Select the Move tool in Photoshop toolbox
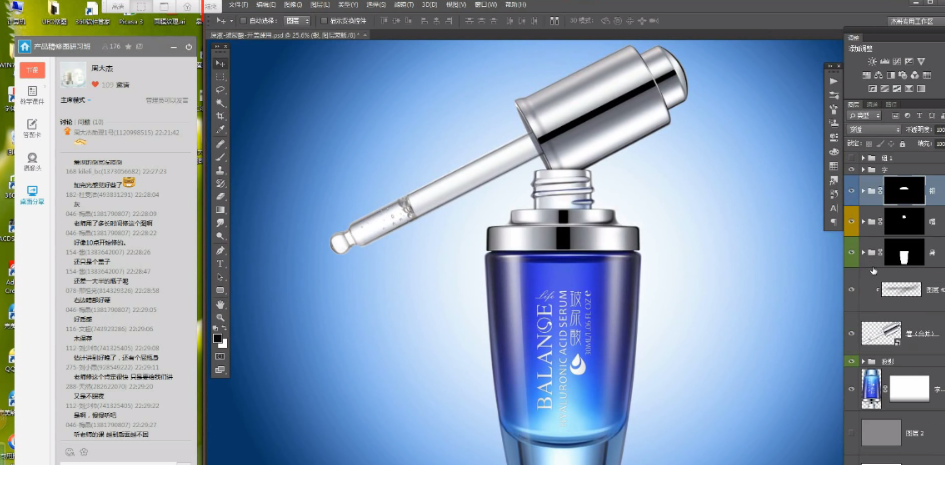 click(221, 63)
